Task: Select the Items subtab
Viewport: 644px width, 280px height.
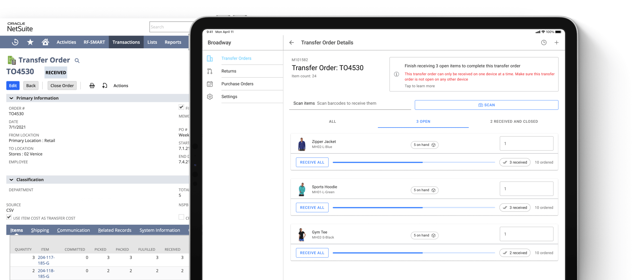Action: [16, 230]
